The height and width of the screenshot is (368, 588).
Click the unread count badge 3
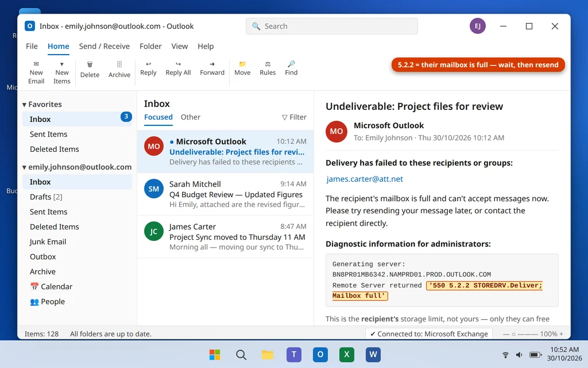pyautogui.click(x=126, y=116)
